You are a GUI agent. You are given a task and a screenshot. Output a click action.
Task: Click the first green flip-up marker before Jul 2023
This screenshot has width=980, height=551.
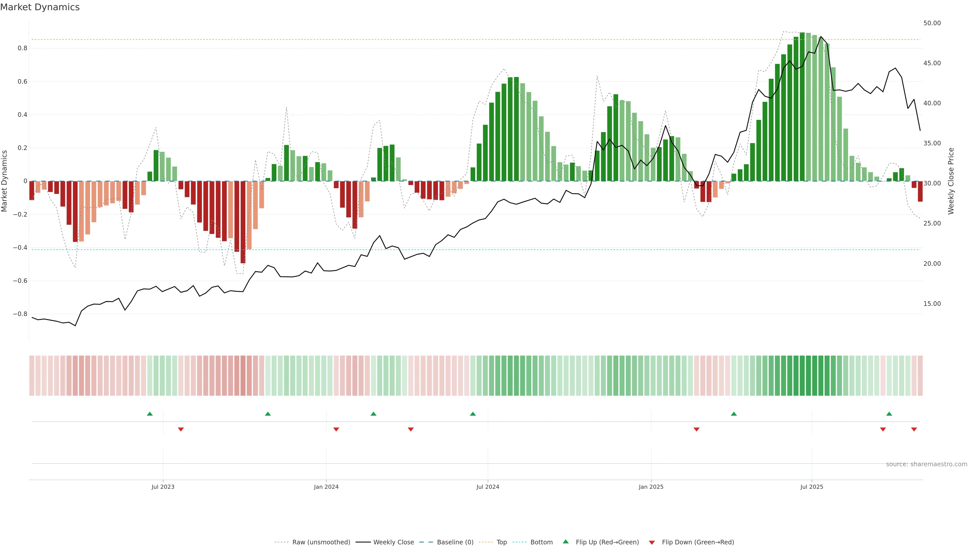(x=150, y=414)
